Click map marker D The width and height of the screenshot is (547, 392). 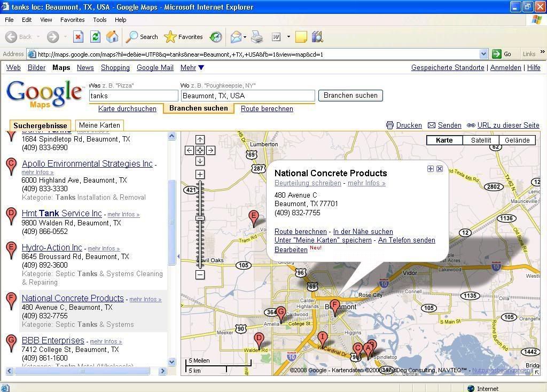click(x=259, y=340)
